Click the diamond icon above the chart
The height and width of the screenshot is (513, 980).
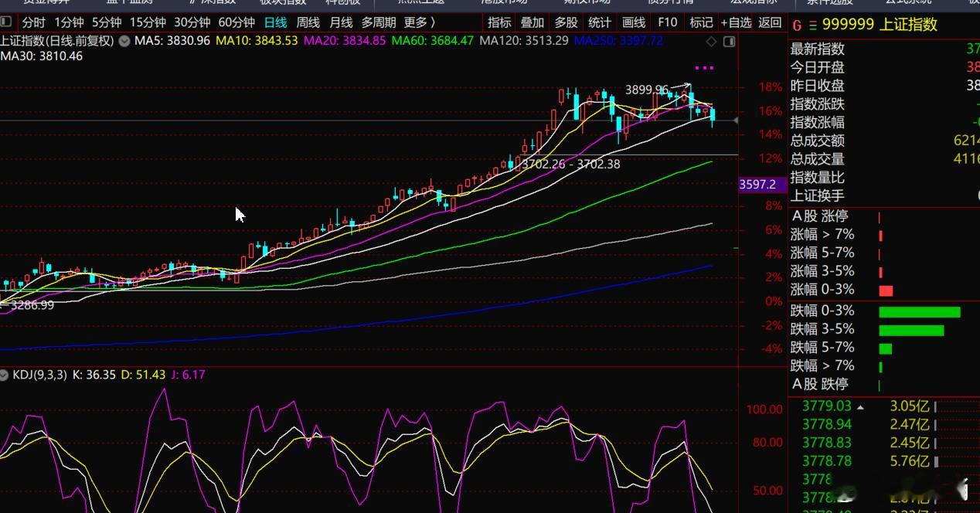712,41
